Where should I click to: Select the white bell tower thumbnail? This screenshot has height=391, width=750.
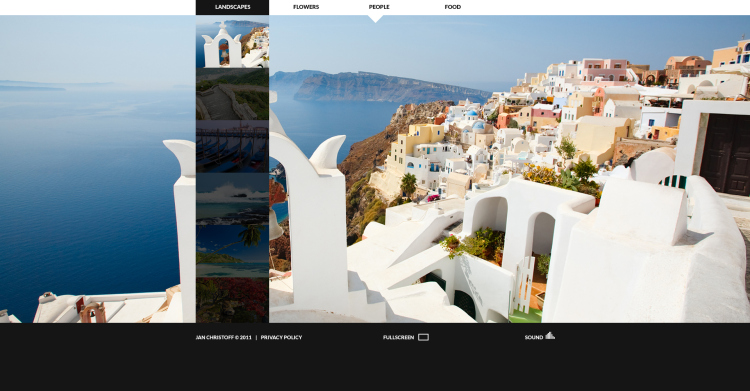(232, 42)
